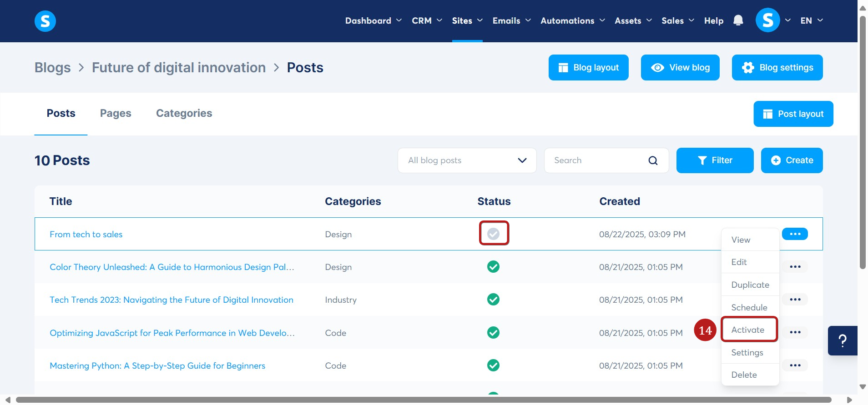Screen dimensions: 868x405
Task: Click the horizontal scrollbar thumb
Action: [x=424, y=400]
